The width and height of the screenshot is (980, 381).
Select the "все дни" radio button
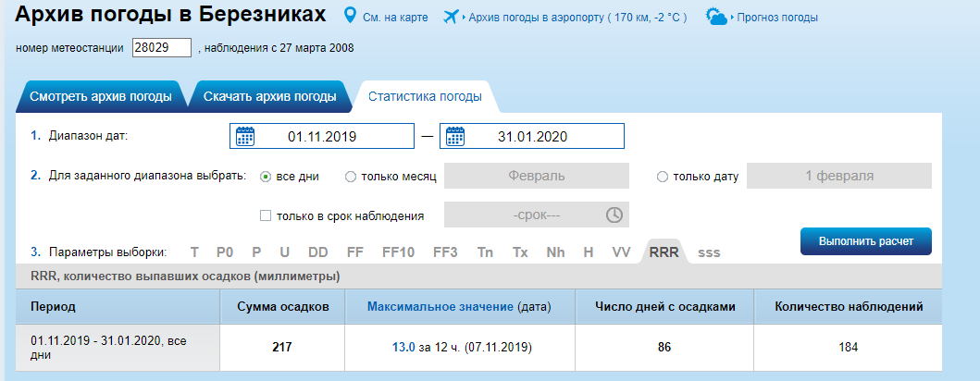tap(266, 176)
